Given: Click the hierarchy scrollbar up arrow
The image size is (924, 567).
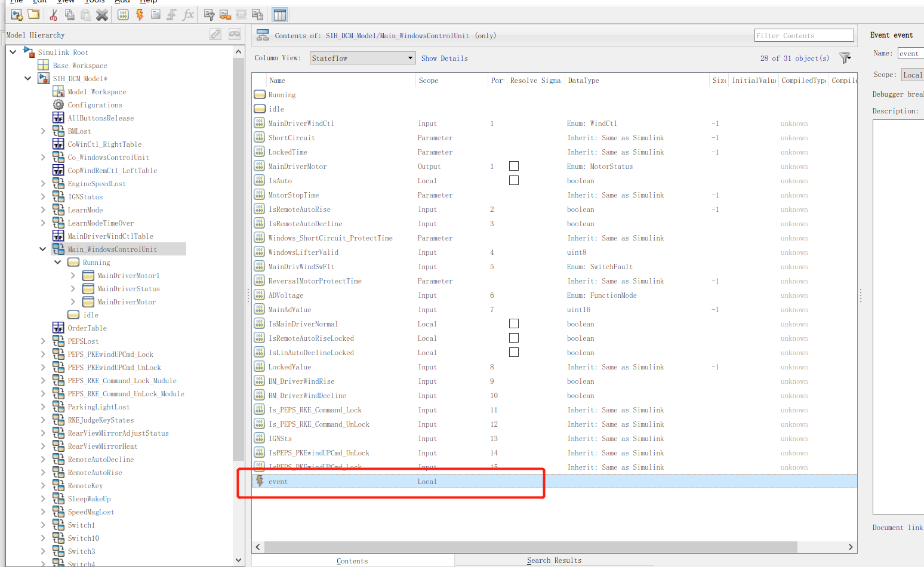Looking at the screenshot, I should click(239, 52).
